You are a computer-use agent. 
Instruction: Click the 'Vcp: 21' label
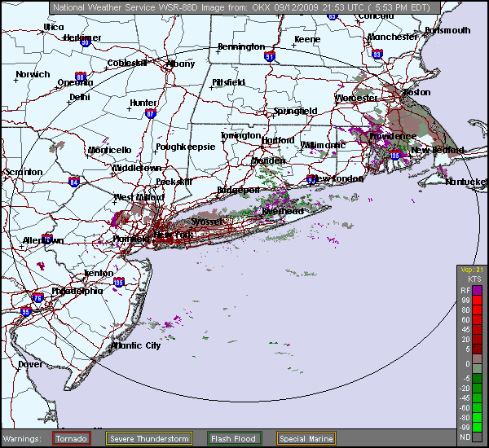473,270
